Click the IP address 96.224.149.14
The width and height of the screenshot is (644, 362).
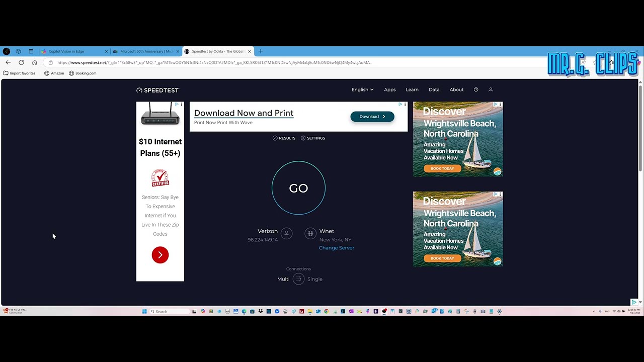pos(263,240)
